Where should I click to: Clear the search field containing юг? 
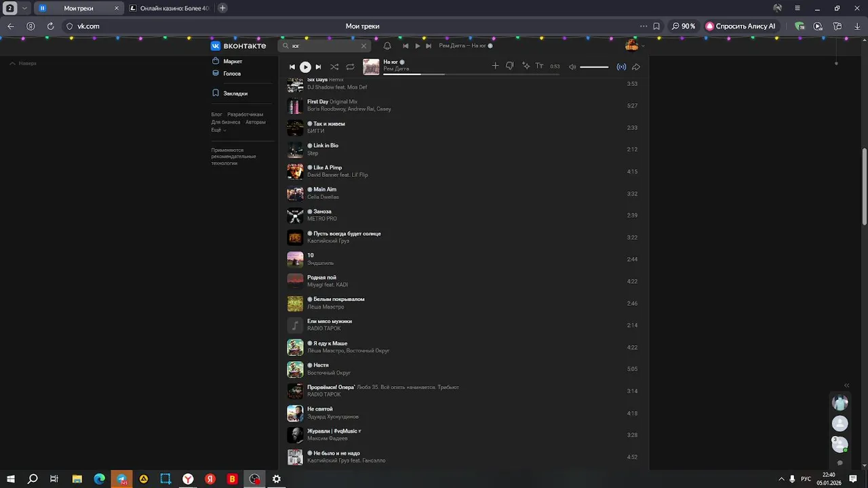(x=363, y=46)
